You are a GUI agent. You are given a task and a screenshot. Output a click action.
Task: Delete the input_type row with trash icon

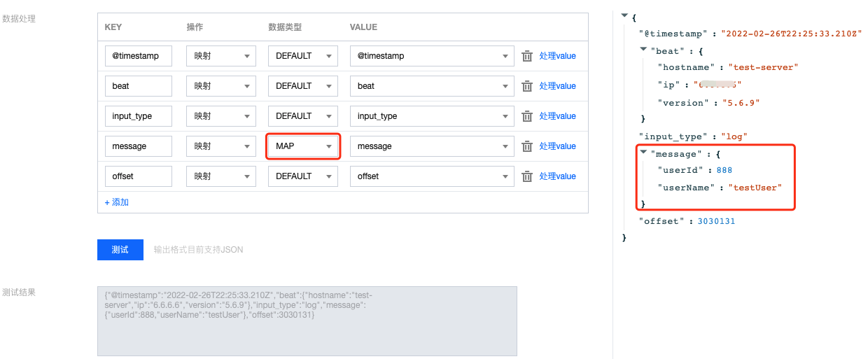[527, 116]
